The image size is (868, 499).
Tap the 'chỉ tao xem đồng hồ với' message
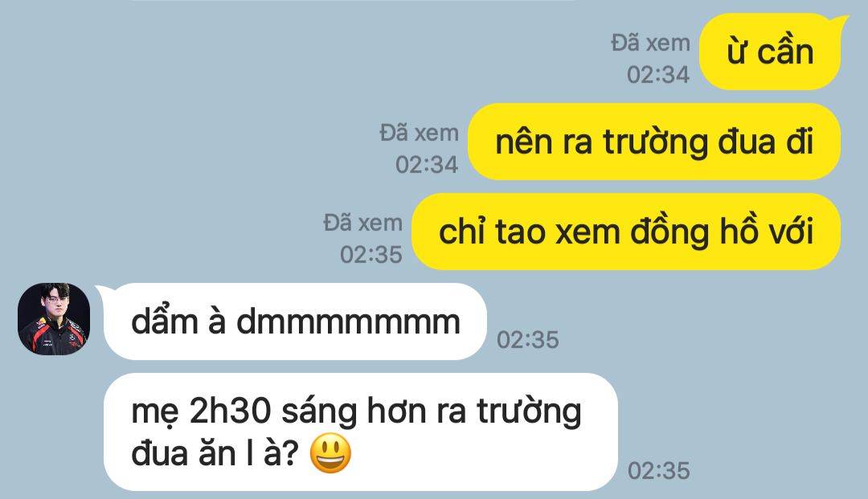click(625, 231)
